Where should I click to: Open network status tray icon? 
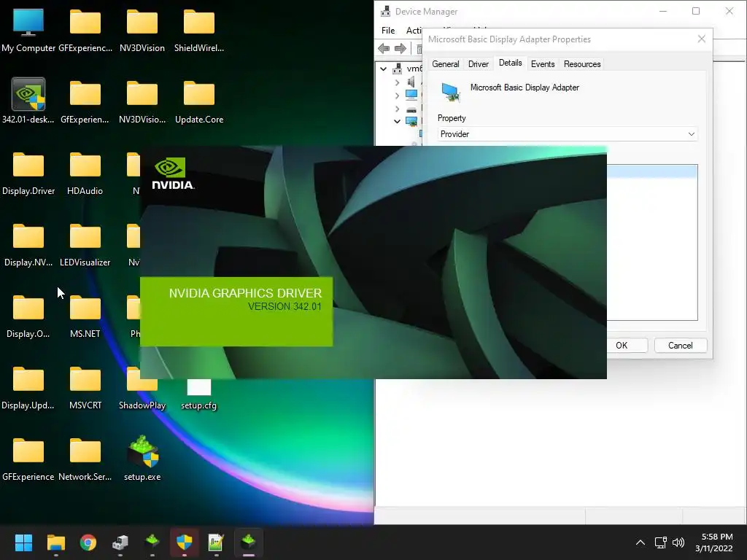pos(660,542)
